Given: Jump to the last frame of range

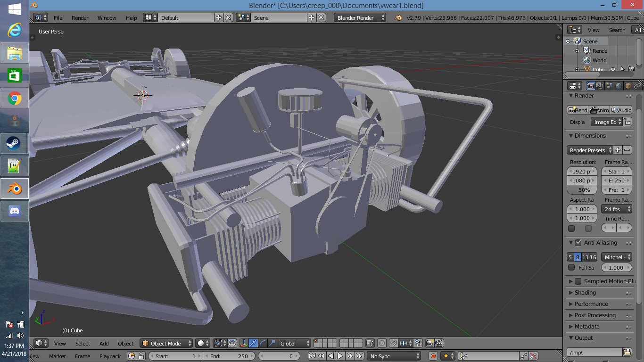Looking at the screenshot, I should [359, 356].
